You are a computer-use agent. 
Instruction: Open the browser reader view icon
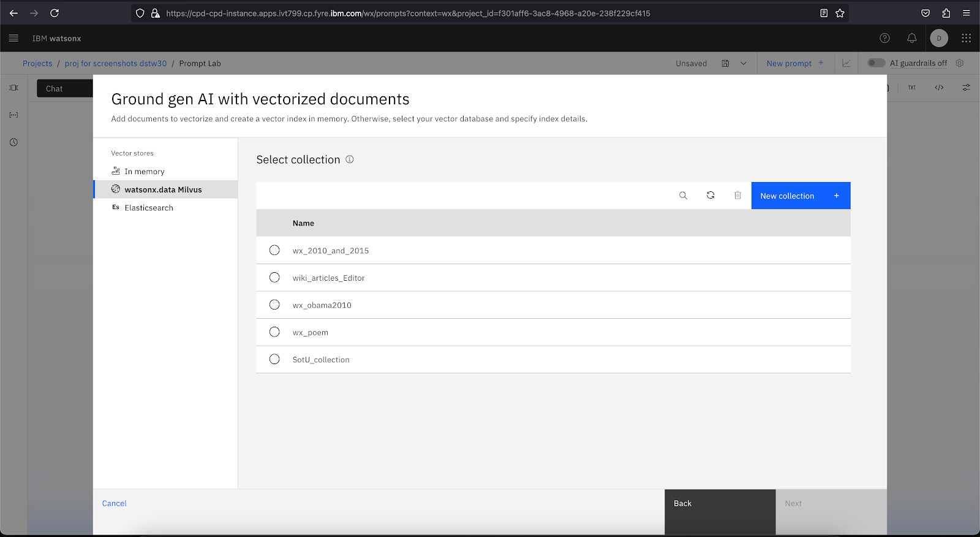tap(824, 13)
